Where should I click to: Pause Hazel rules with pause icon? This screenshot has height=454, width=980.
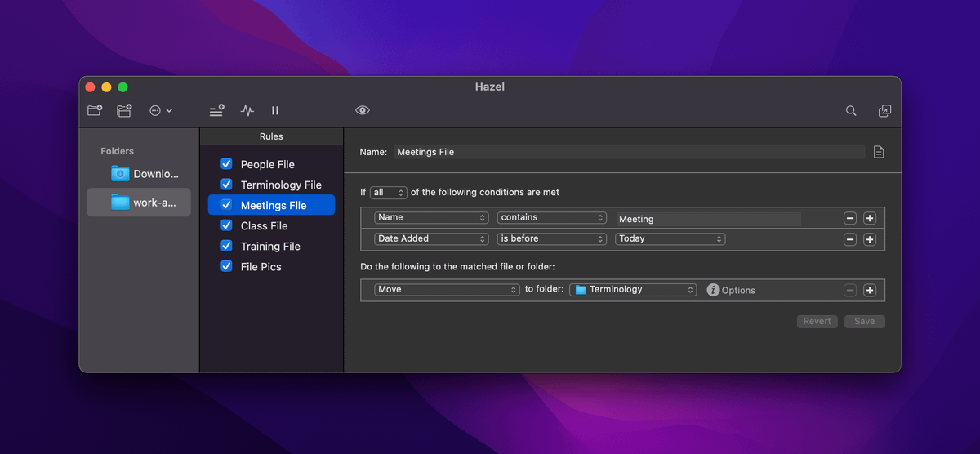click(275, 110)
